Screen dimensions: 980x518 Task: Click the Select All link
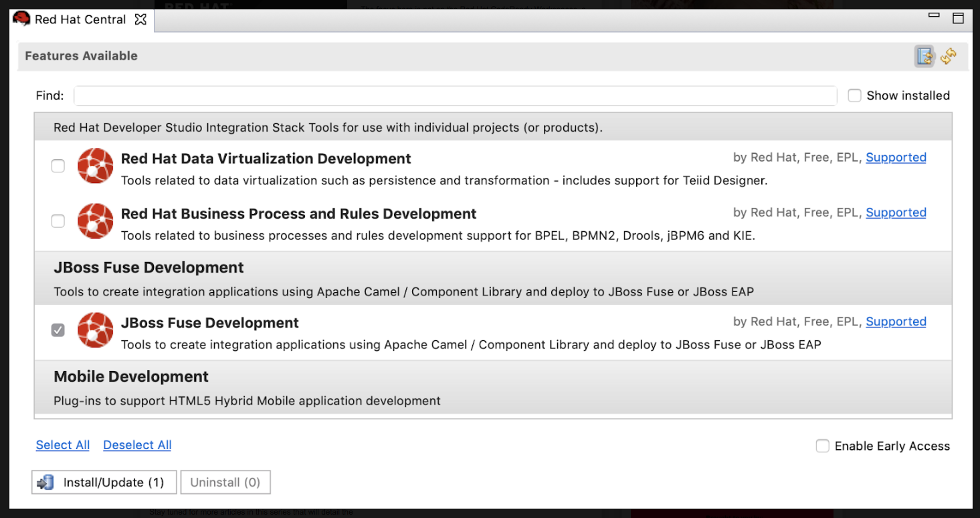[x=63, y=445]
